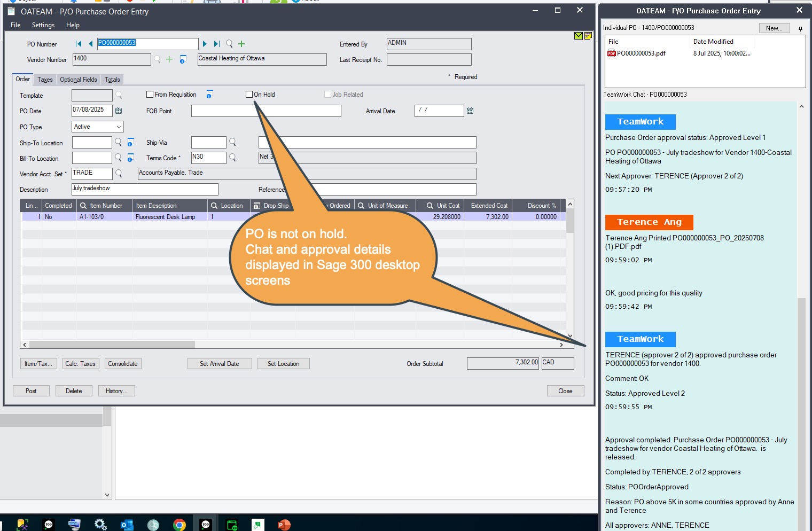Open Terms Code finder magnifier

232,158
